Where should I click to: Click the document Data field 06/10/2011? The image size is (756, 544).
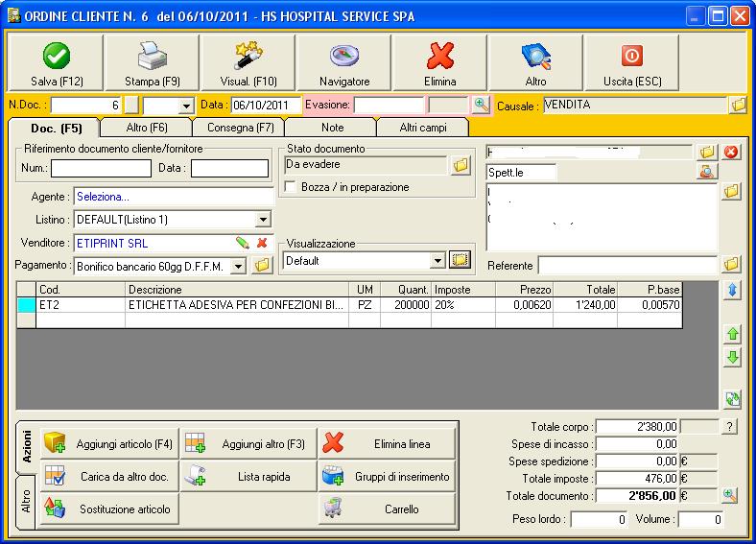264,106
